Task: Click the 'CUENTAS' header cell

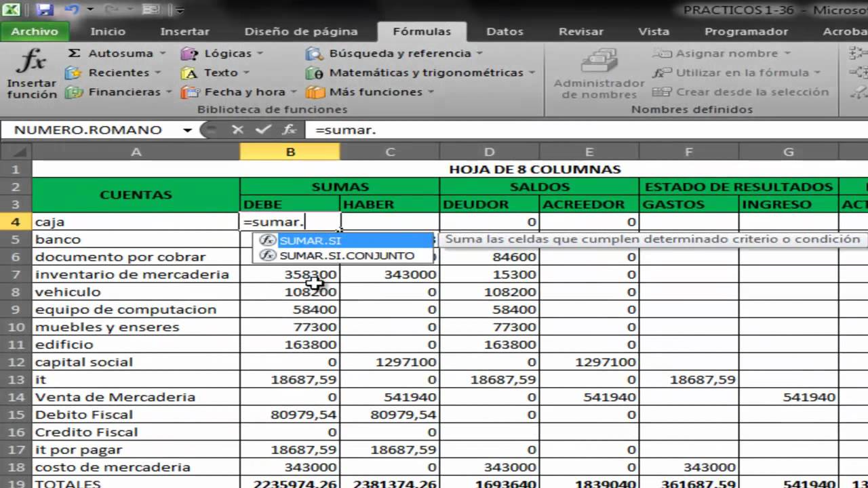Action: [x=136, y=195]
